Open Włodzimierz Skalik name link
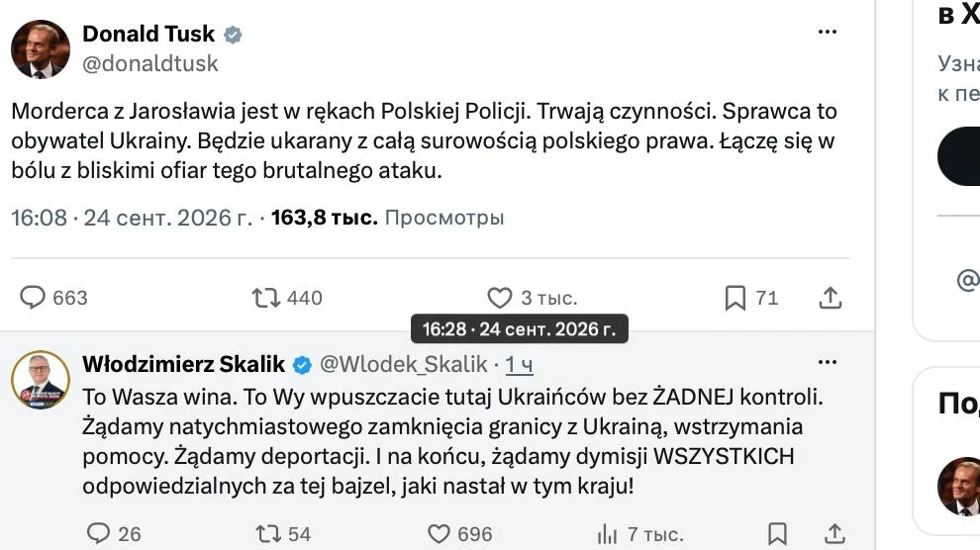 [184, 364]
